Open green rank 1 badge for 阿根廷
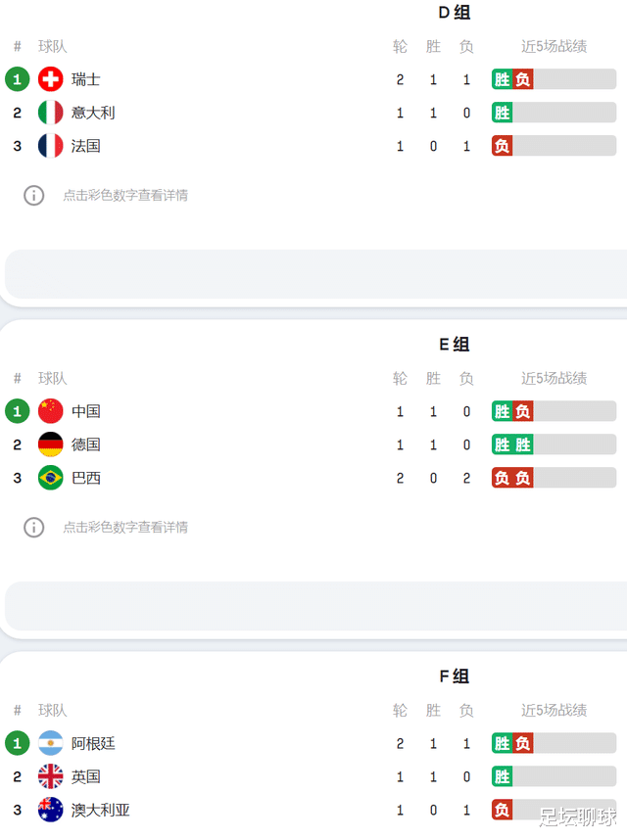The image size is (627, 840). [x=18, y=744]
